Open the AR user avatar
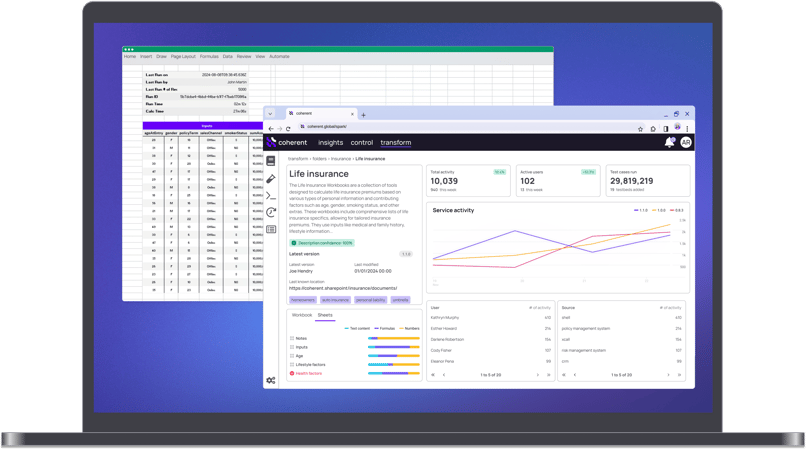The image size is (806, 449). tap(686, 142)
